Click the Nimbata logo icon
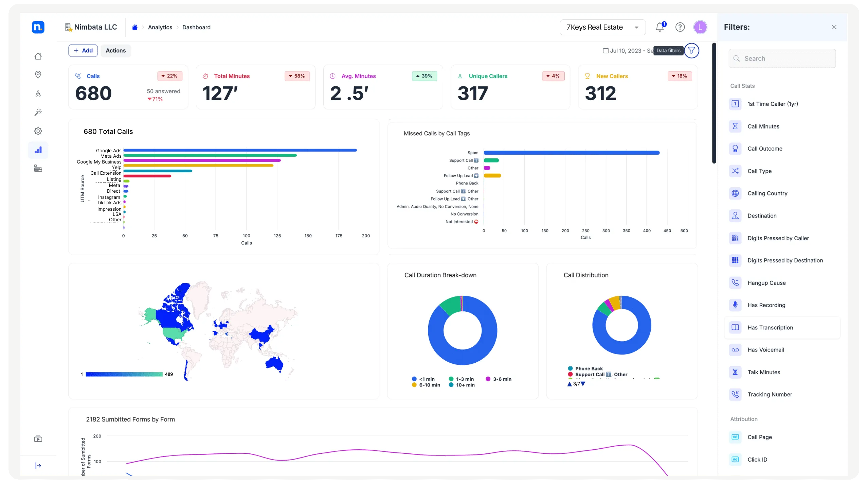Image resolution: width=868 pixels, height=483 pixels. tap(38, 27)
